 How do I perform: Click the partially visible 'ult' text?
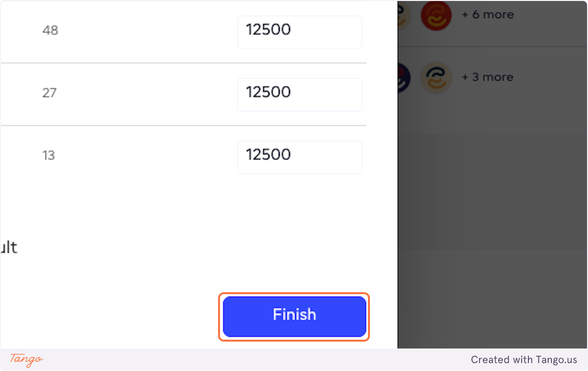click(9, 247)
